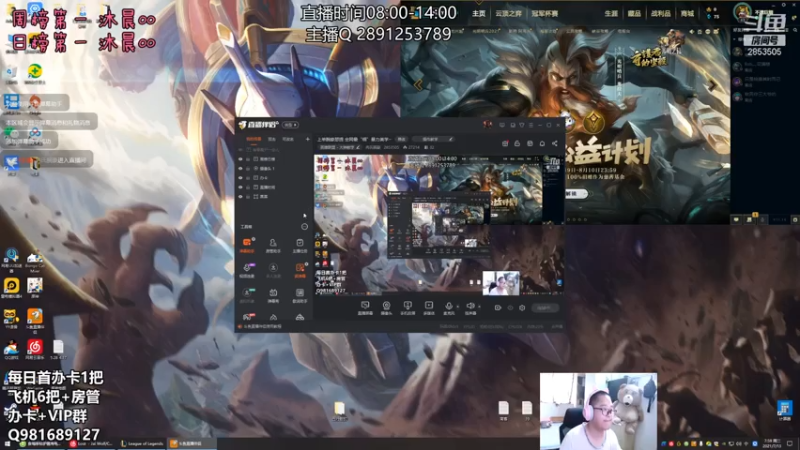800x450 pixels.
Task: Expand the speaker device dropdown arrow
Action: point(479,307)
